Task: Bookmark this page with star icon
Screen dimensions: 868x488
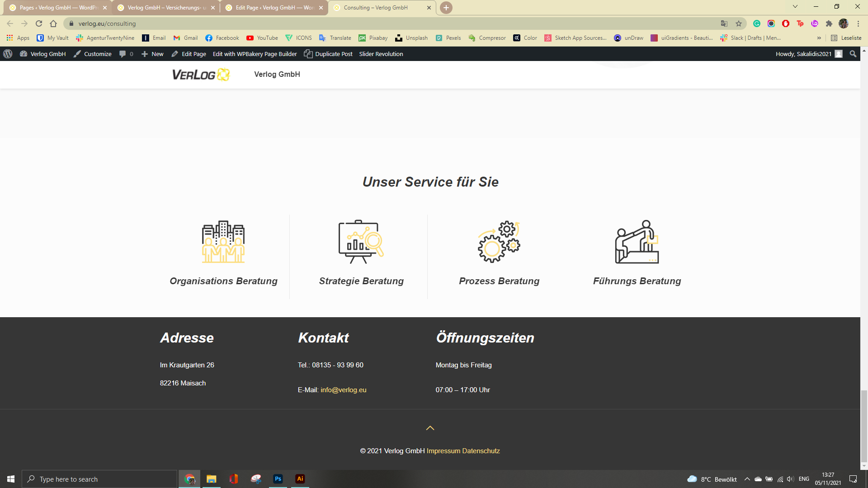Action: point(739,23)
